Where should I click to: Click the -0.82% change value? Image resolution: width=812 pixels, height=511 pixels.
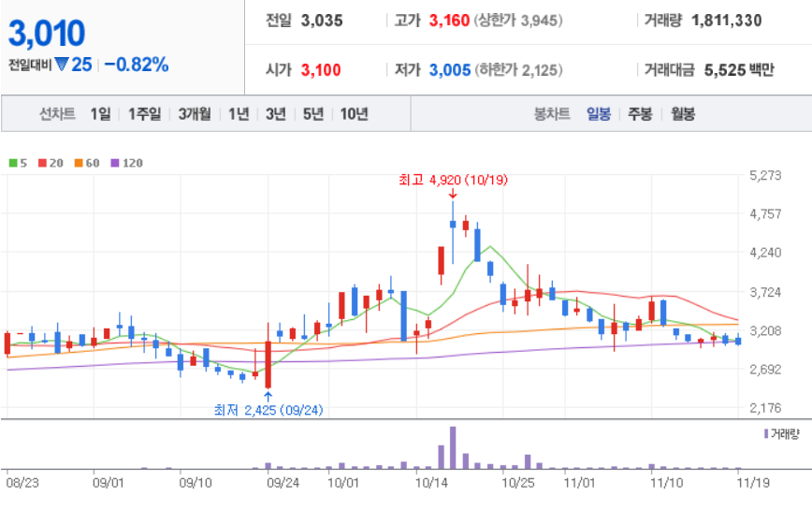click(137, 65)
